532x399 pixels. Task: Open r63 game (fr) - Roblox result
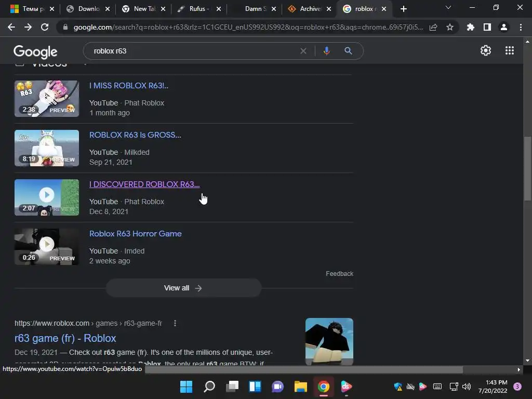65,338
